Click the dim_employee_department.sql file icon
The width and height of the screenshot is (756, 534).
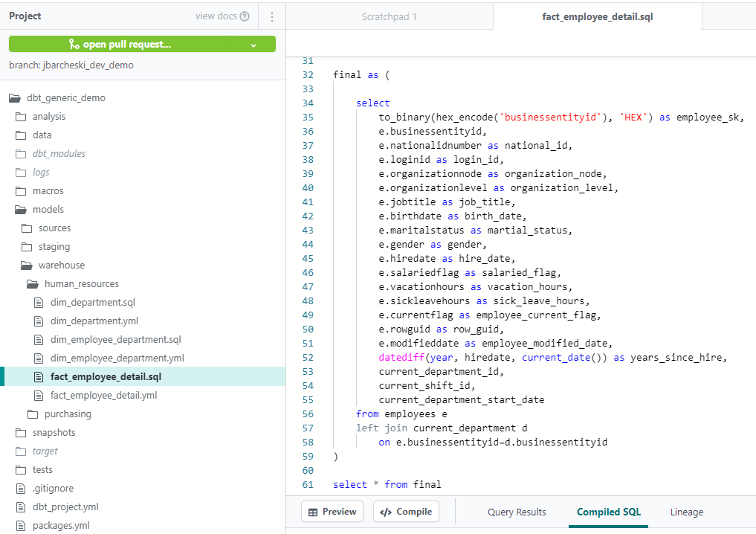tap(39, 340)
